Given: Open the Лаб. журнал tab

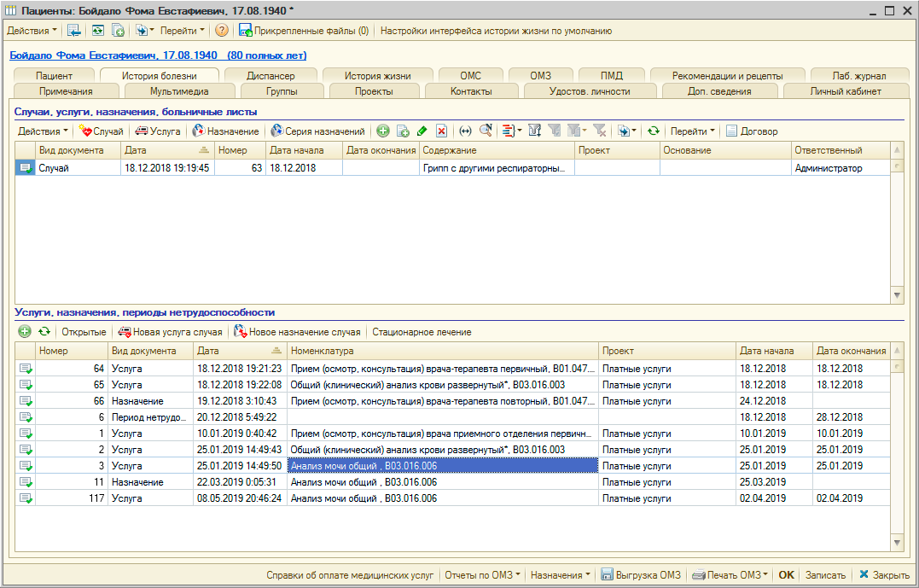Looking at the screenshot, I should coord(859,76).
